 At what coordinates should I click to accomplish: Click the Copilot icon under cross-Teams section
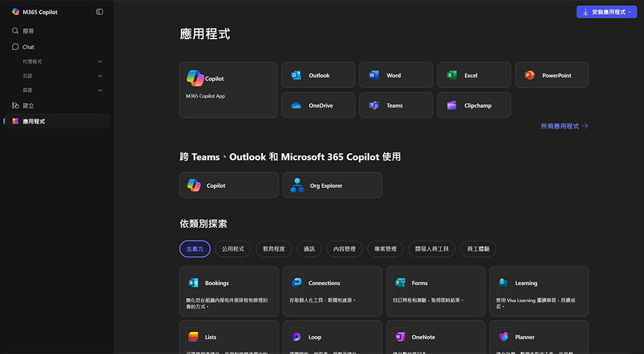click(x=194, y=185)
